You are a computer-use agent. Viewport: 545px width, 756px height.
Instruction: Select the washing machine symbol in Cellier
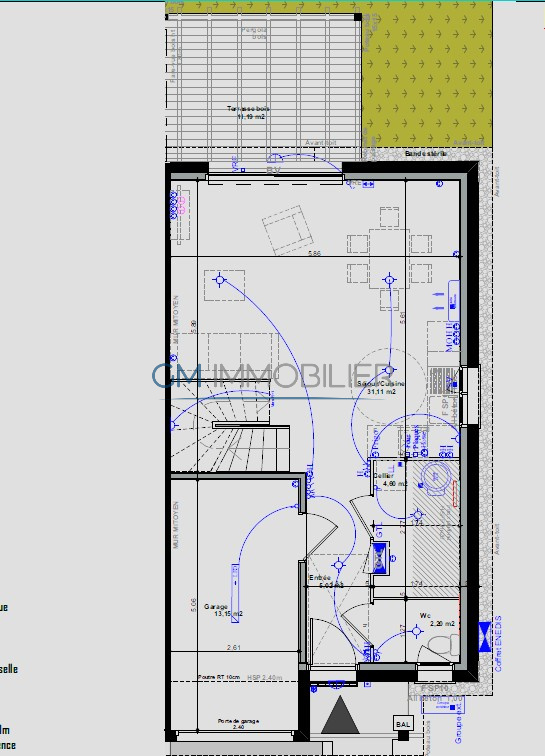pos(436,476)
